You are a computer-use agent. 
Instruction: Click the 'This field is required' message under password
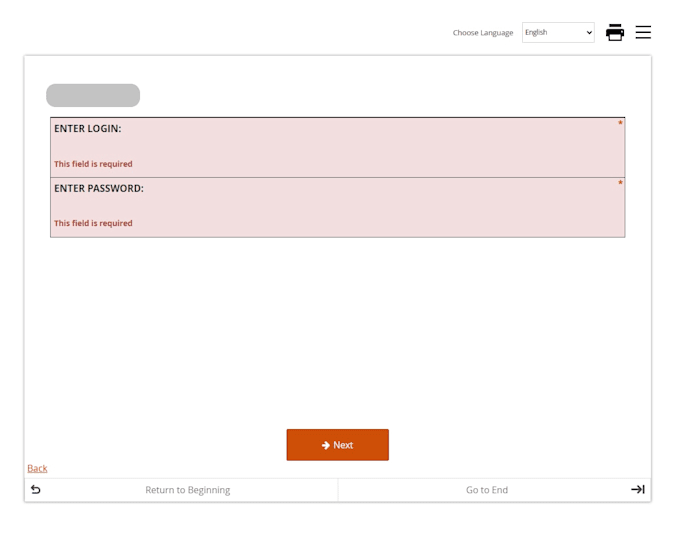coord(93,223)
